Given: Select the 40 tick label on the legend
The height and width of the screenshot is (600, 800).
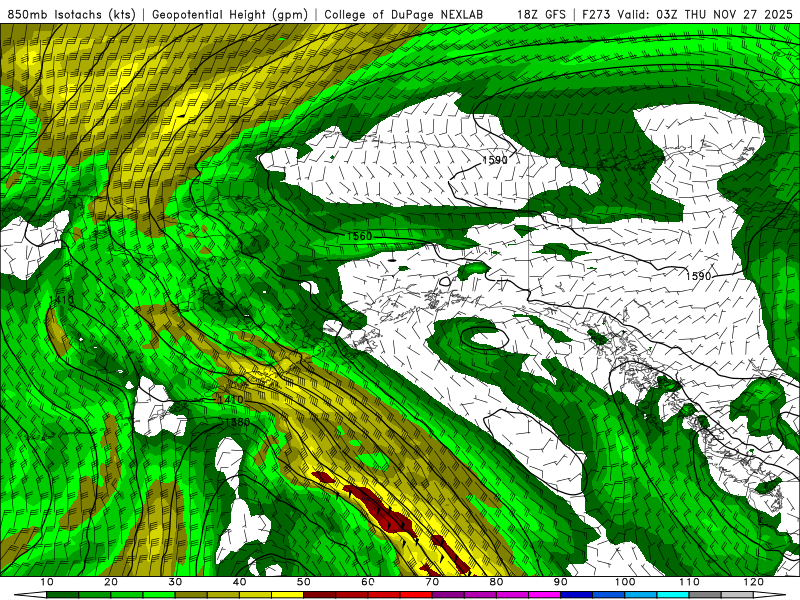Looking at the screenshot, I should pos(239,582).
